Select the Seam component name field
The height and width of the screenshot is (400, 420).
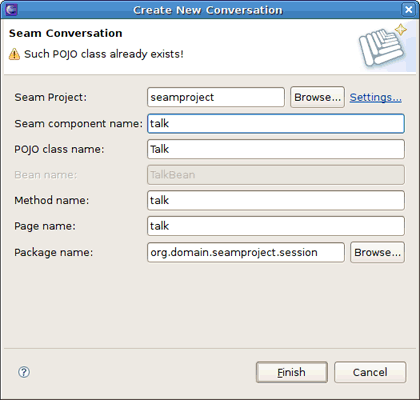click(276, 123)
